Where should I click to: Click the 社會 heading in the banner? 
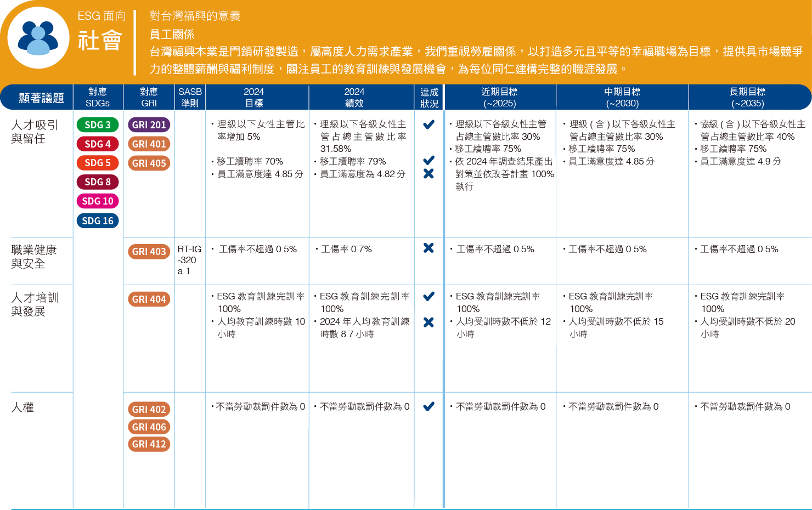100,41
